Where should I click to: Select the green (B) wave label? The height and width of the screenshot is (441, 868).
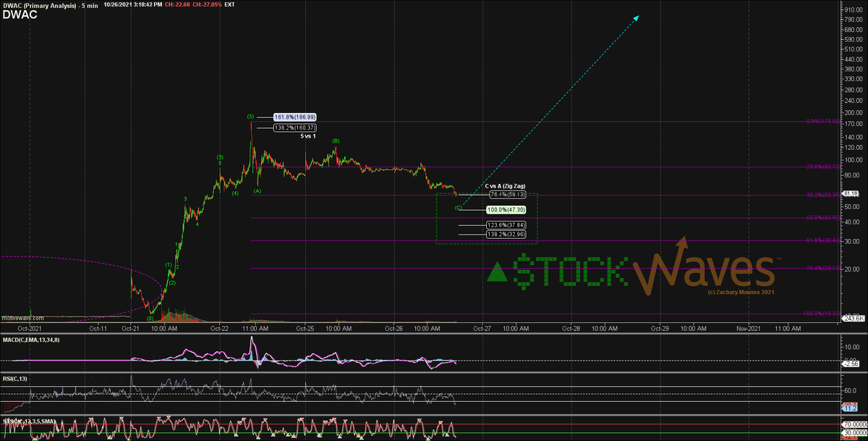[336, 141]
